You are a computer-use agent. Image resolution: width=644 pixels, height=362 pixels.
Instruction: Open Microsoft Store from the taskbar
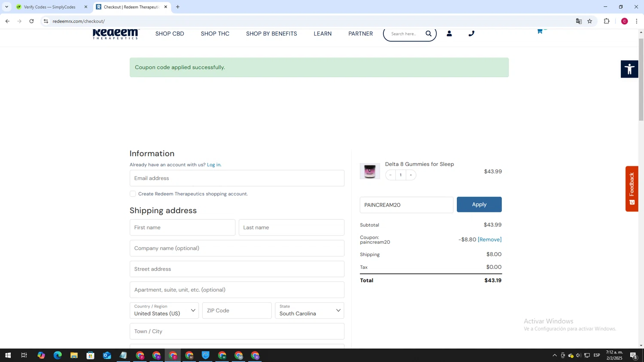click(90, 355)
